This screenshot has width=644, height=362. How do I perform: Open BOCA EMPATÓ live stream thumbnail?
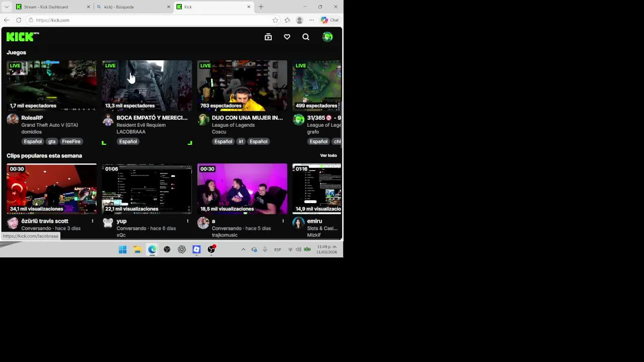(147, 85)
